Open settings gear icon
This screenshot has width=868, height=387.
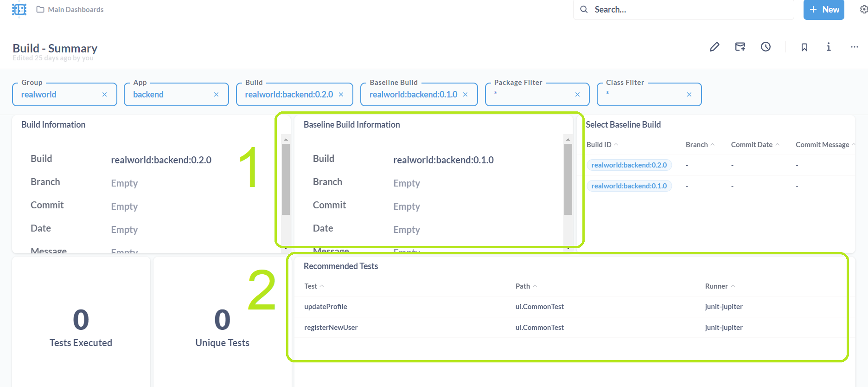tap(863, 9)
